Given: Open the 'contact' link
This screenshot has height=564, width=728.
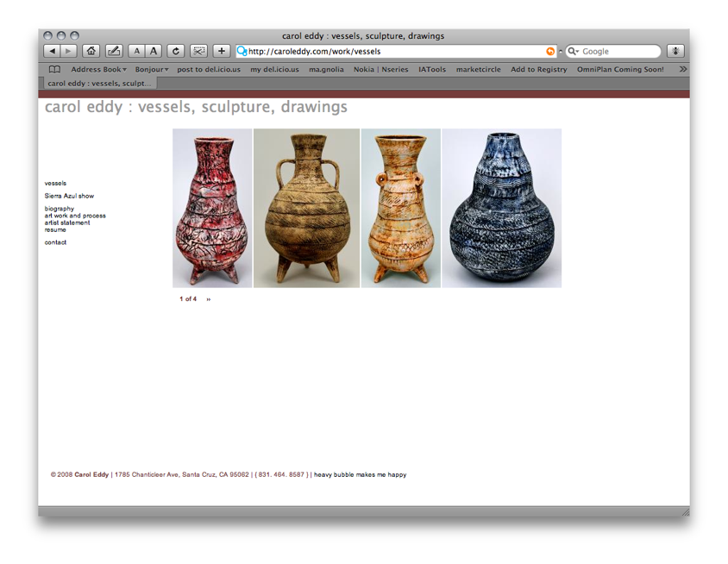Looking at the screenshot, I should (x=55, y=242).
